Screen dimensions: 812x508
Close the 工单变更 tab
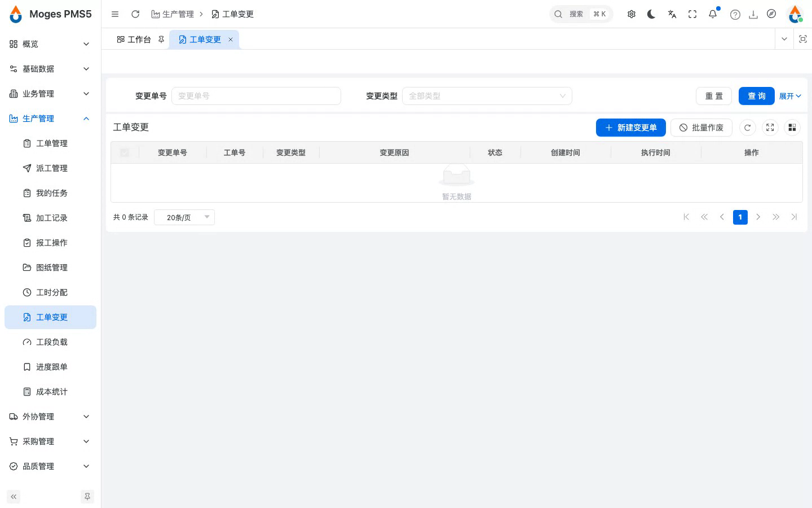click(x=231, y=40)
